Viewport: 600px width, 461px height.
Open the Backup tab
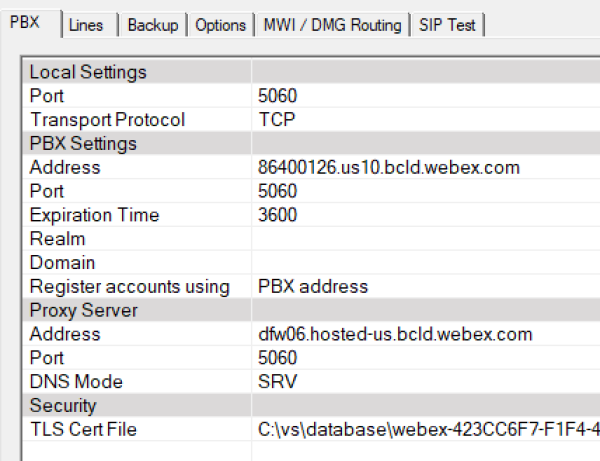pyautogui.click(x=153, y=25)
